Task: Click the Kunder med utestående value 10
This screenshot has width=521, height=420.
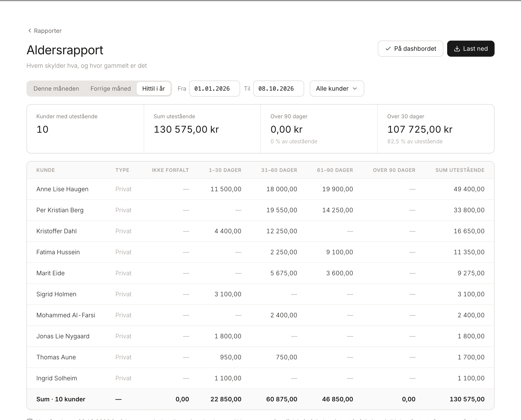Action: 42,129
